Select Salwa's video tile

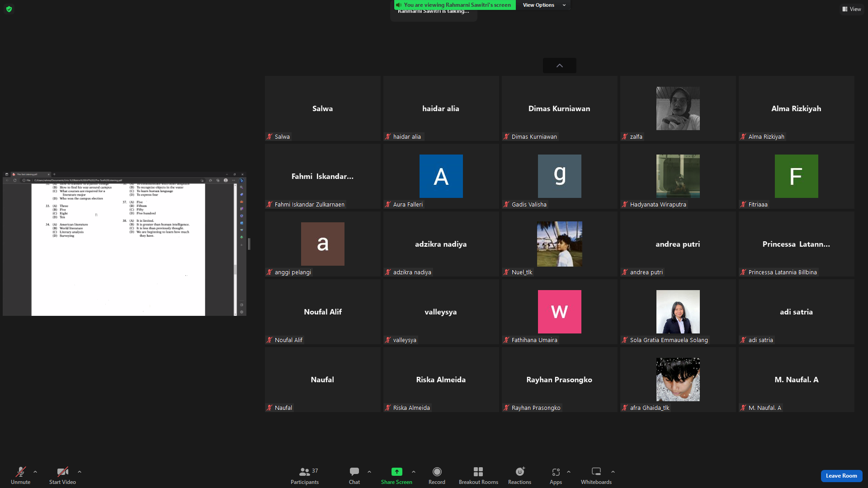coord(322,108)
